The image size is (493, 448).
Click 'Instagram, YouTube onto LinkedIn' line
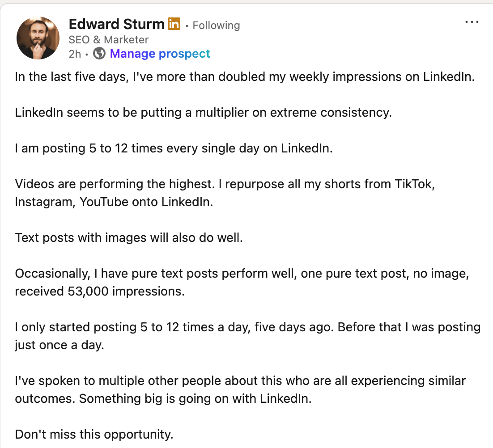(x=114, y=202)
